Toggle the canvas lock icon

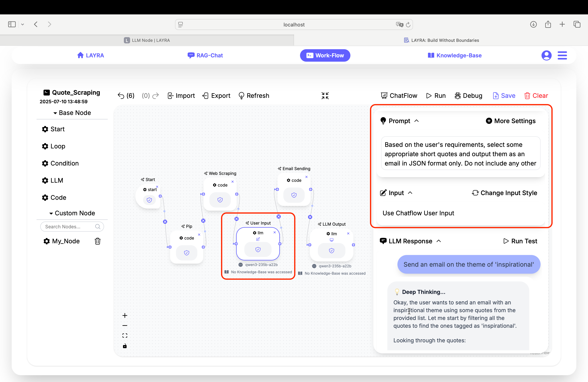125,346
